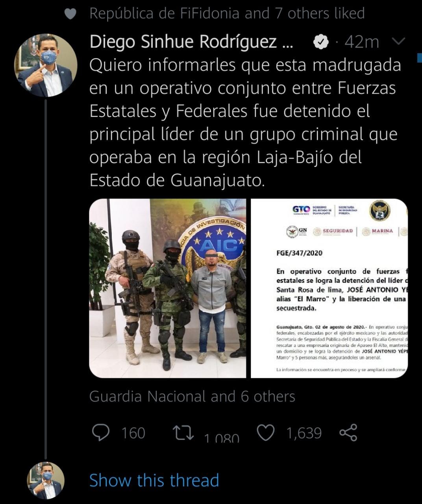Expand the tweet options chevron
The height and width of the screenshot is (504, 422).
click(399, 41)
